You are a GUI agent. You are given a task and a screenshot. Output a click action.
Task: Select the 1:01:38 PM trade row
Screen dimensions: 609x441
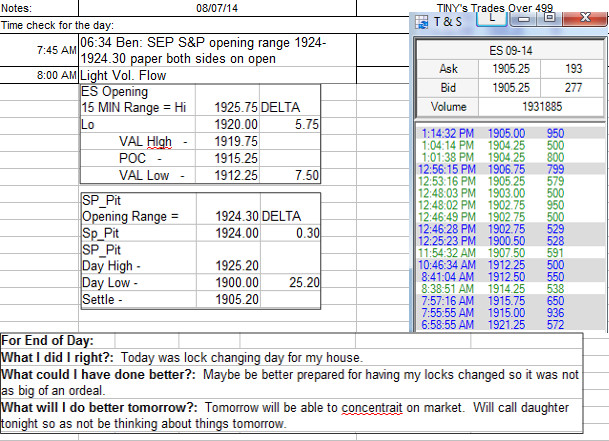point(510,157)
